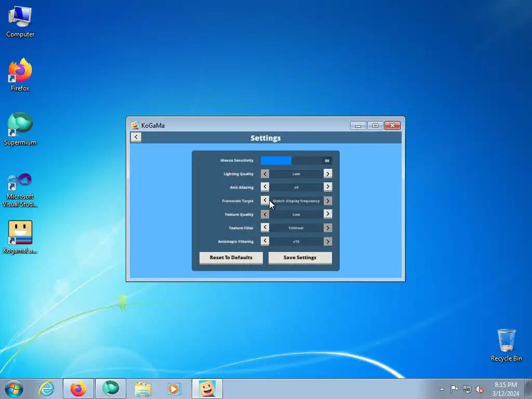The width and height of the screenshot is (532, 399).
Task: Click KoGaMa window title icon
Action: [x=135, y=125]
